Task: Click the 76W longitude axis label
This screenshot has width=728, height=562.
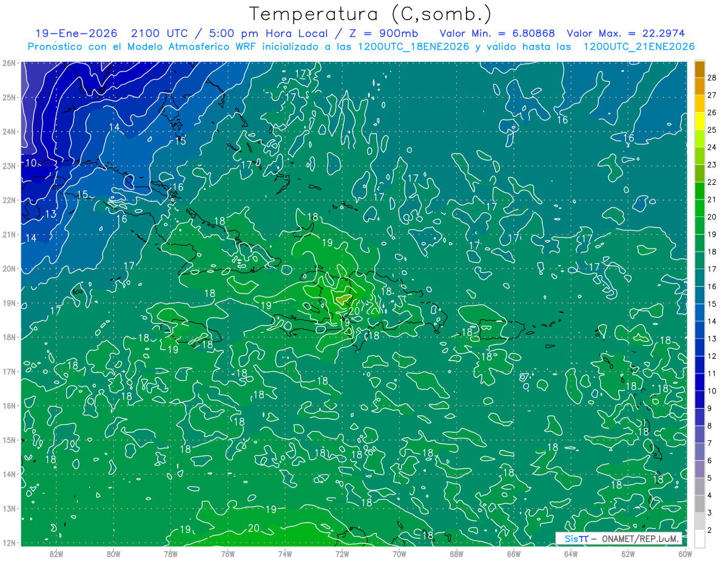Action: pos(228,554)
